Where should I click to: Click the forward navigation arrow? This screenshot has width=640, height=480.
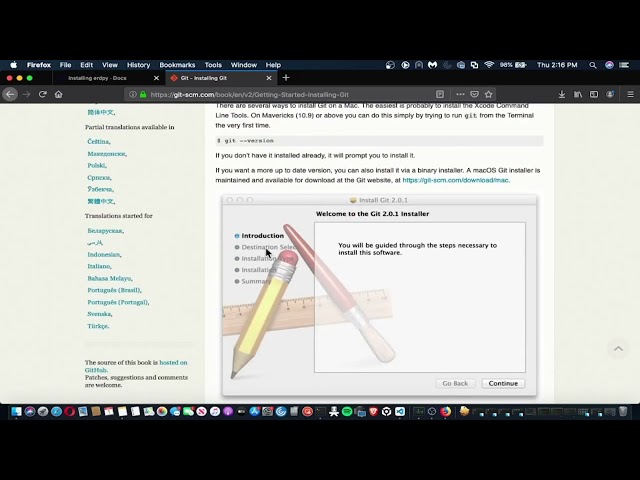[27, 94]
